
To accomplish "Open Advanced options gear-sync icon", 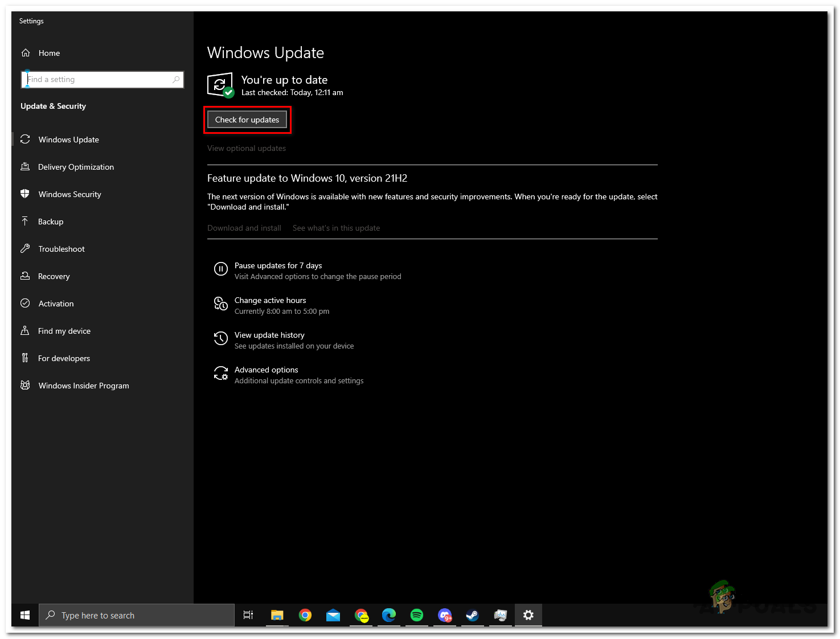I will 221,373.
